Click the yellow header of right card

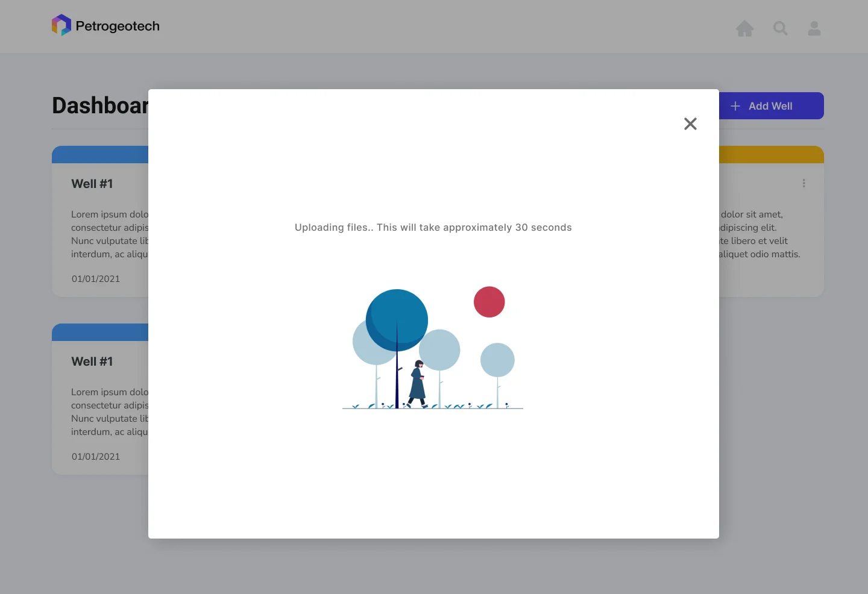pyautogui.click(x=772, y=155)
